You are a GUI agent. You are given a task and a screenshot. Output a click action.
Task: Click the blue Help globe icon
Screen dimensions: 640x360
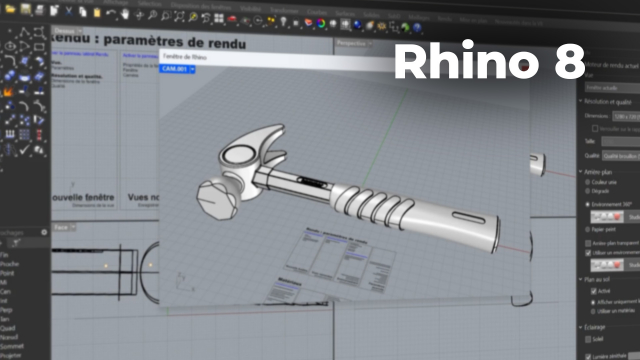point(417,28)
